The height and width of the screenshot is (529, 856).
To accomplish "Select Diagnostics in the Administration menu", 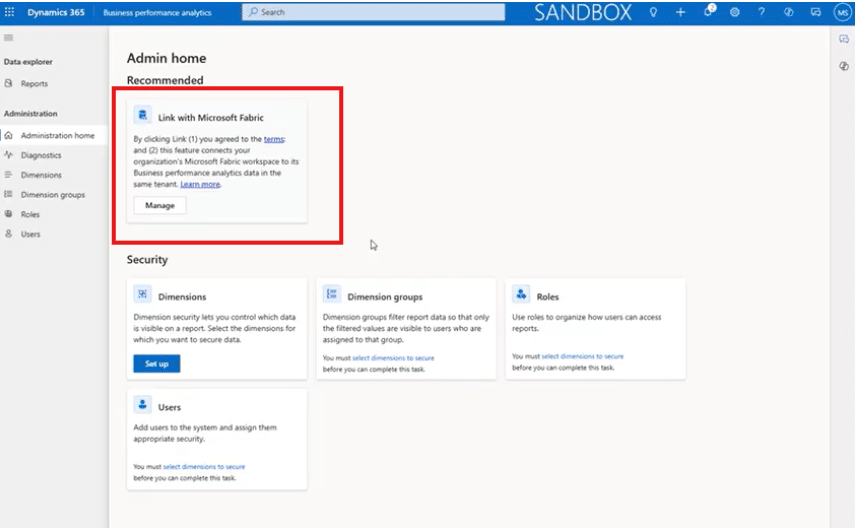I will click(x=40, y=155).
